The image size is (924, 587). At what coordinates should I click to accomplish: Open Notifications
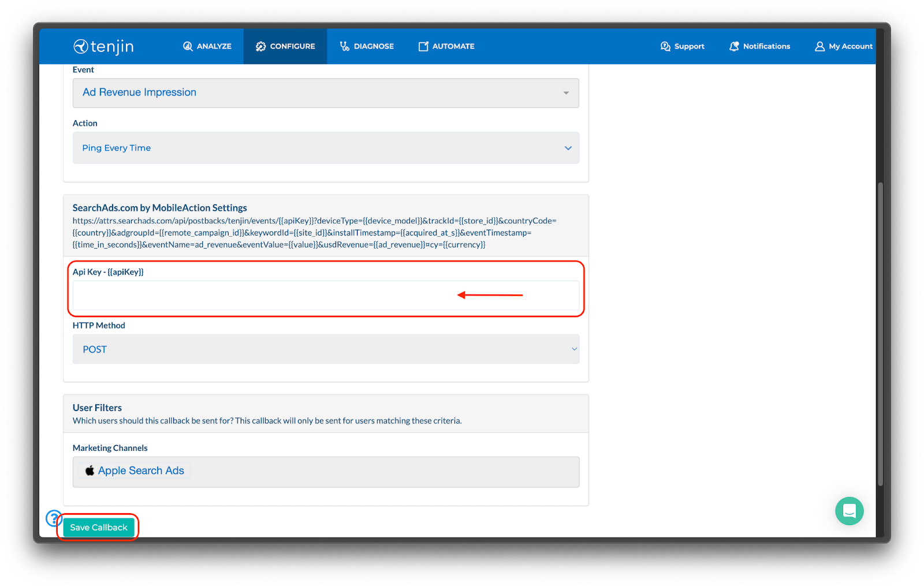pos(759,46)
